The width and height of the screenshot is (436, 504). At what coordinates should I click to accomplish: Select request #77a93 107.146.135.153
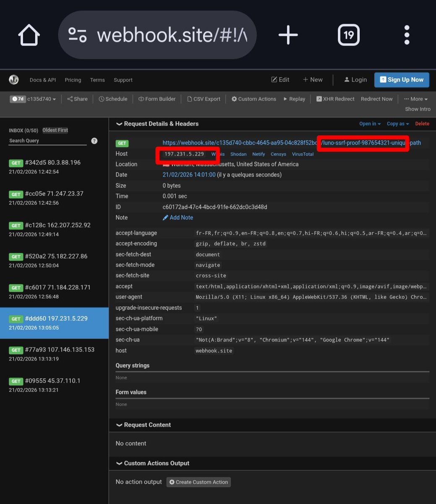tap(54, 354)
